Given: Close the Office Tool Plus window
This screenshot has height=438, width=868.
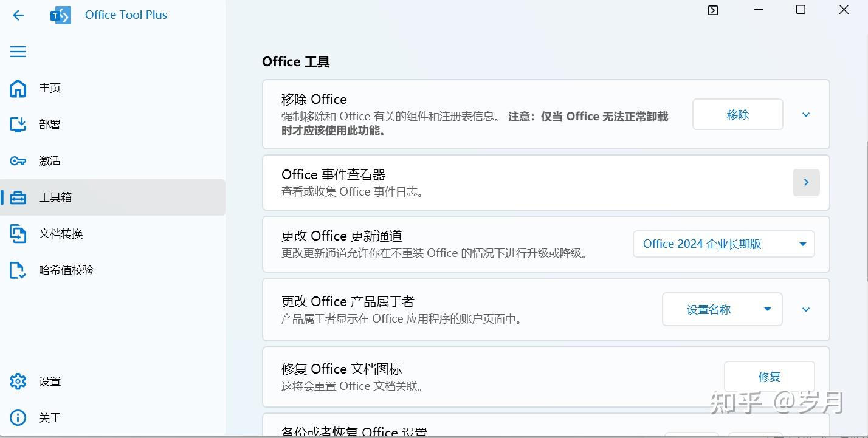Looking at the screenshot, I should 844,10.
